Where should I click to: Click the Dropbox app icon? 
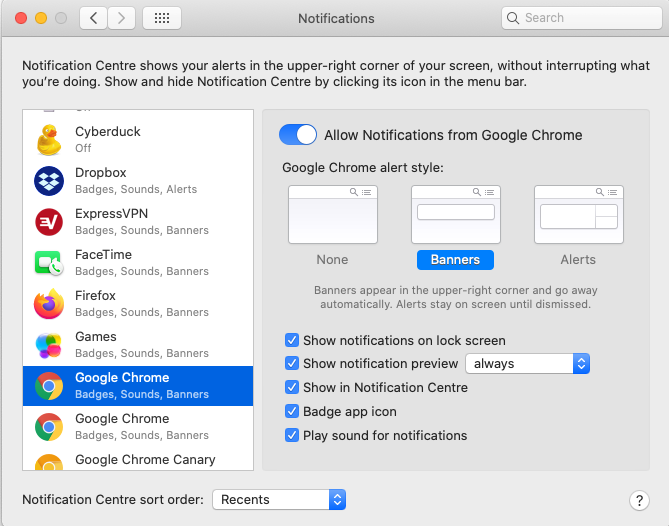pyautogui.click(x=49, y=181)
